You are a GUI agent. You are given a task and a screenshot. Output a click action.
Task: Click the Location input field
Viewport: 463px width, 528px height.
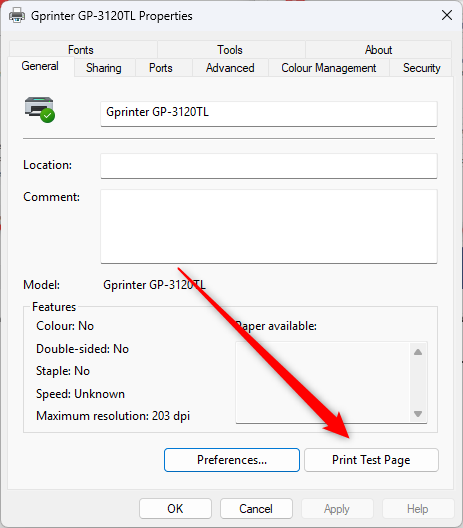coord(269,166)
